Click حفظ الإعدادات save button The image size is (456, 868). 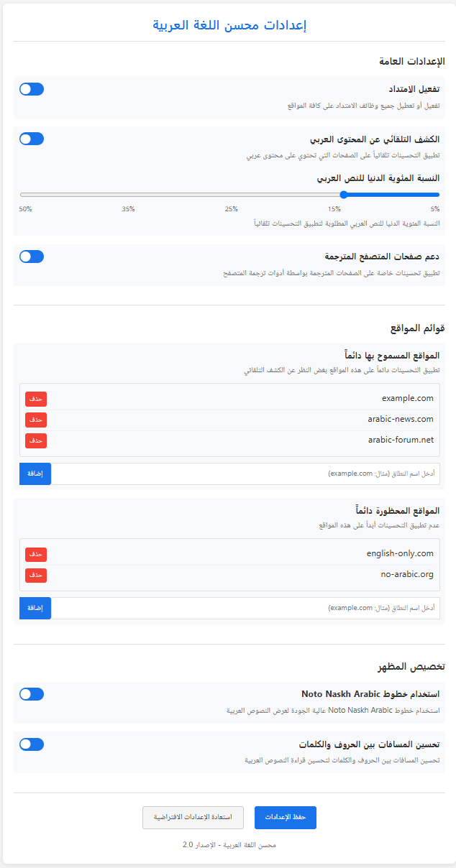tap(286, 818)
